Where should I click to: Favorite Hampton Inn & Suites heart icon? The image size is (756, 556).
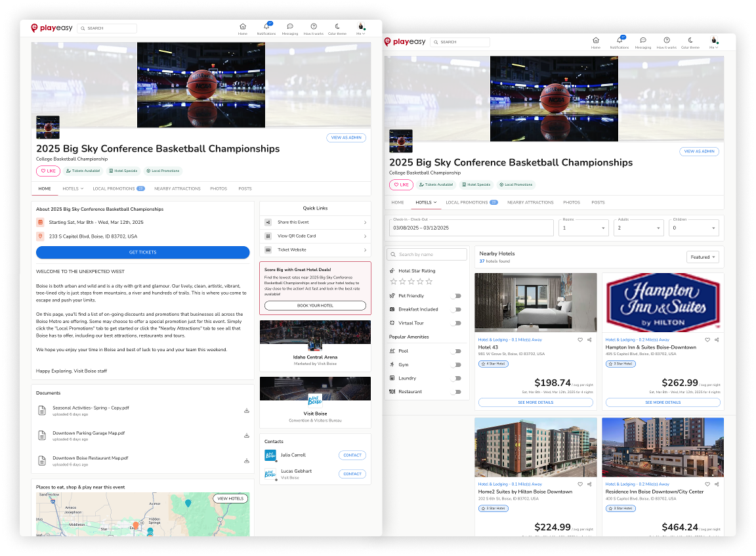tap(707, 340)
